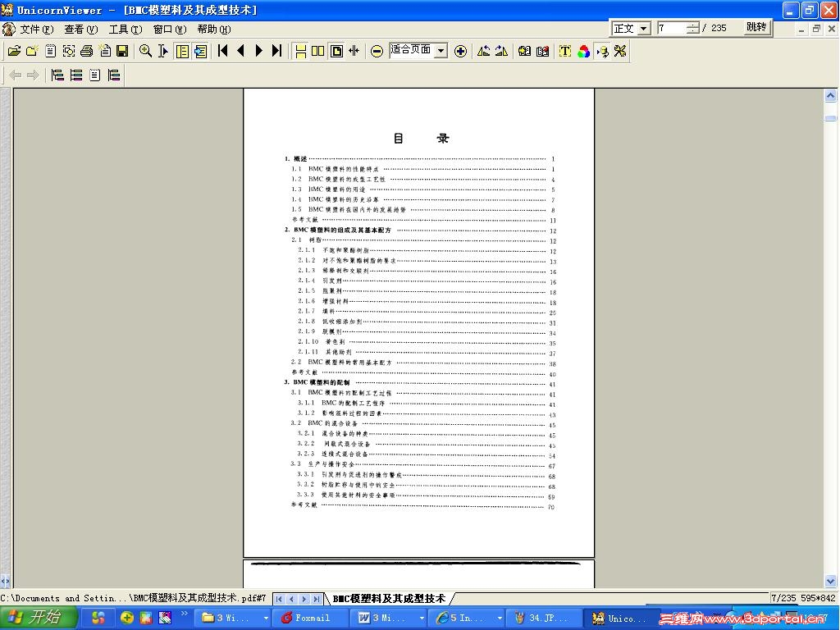Select the text cursor selection tool

pos(163,51)
